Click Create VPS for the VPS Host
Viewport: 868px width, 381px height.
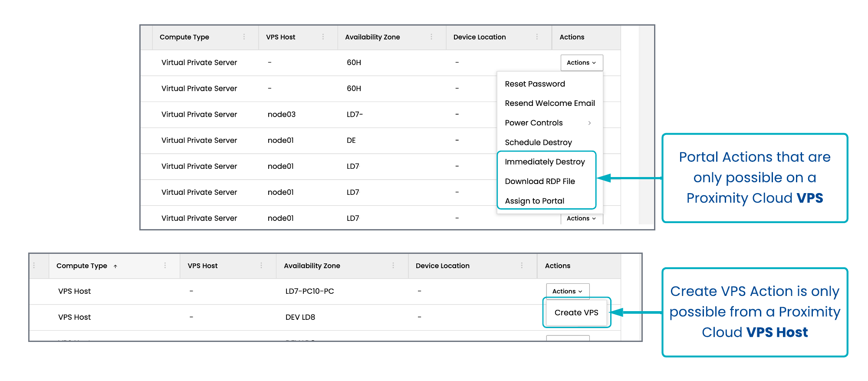pos(576,312)
